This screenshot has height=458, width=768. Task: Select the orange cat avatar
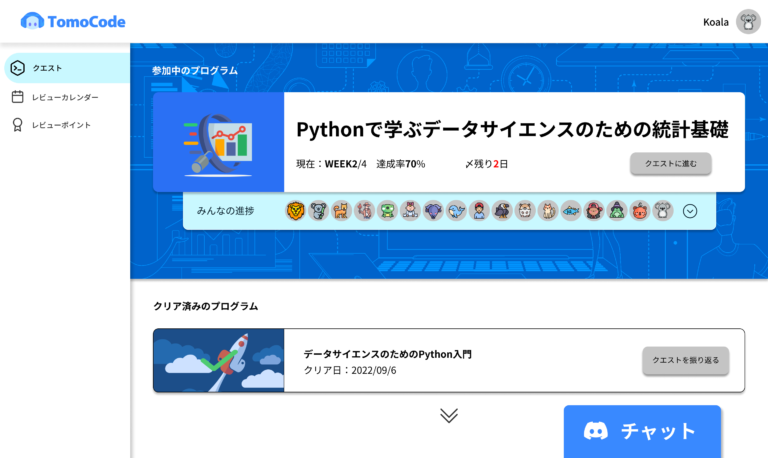(341, 211)
